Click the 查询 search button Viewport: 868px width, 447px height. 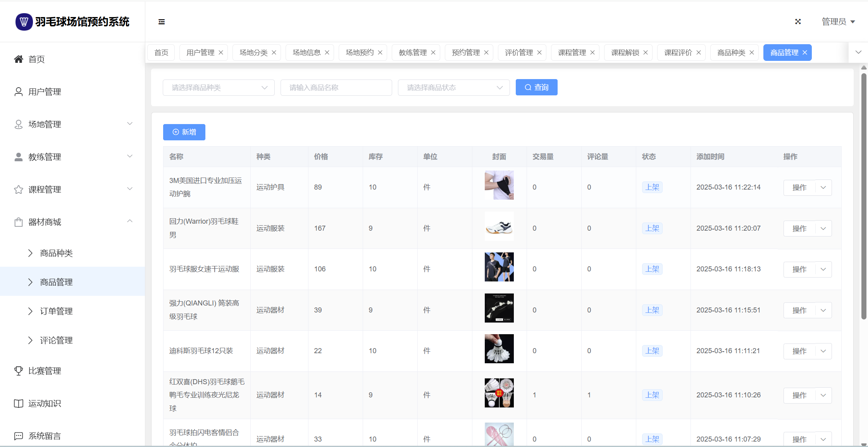click(x=536, y=88)
